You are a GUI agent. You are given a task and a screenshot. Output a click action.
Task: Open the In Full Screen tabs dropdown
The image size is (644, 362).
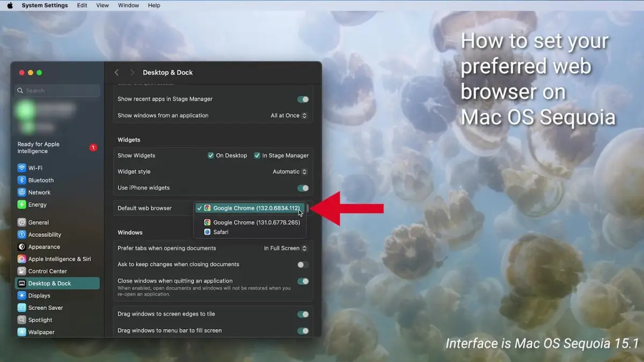286,248
